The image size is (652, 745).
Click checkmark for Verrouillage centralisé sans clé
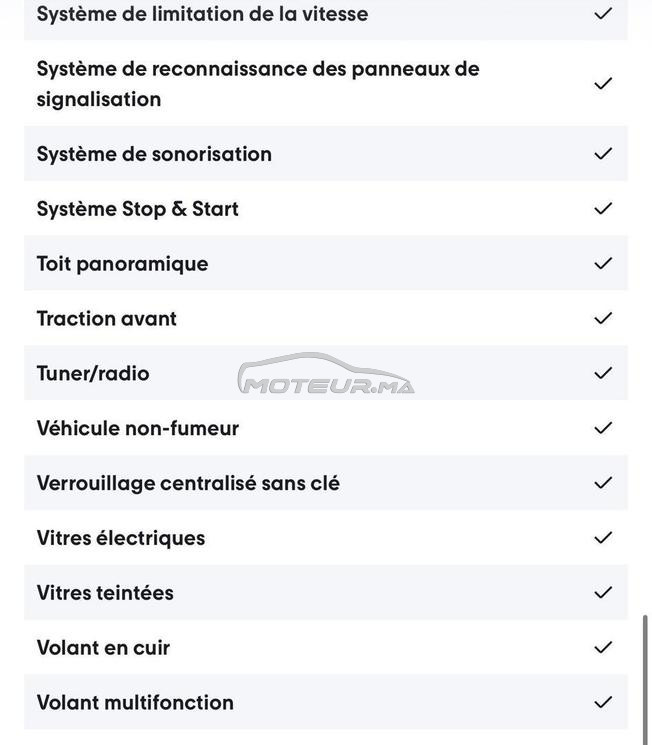(x=603, y=483)
